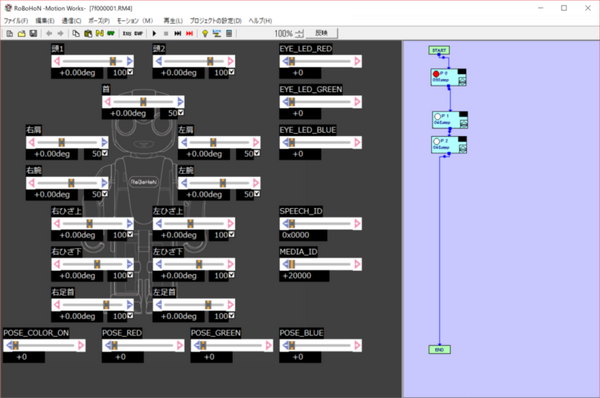The width and height of the screenshot is (600, 398).
Task: Toggle the 頭1 joint checkbox
Action: coord(130,72)
